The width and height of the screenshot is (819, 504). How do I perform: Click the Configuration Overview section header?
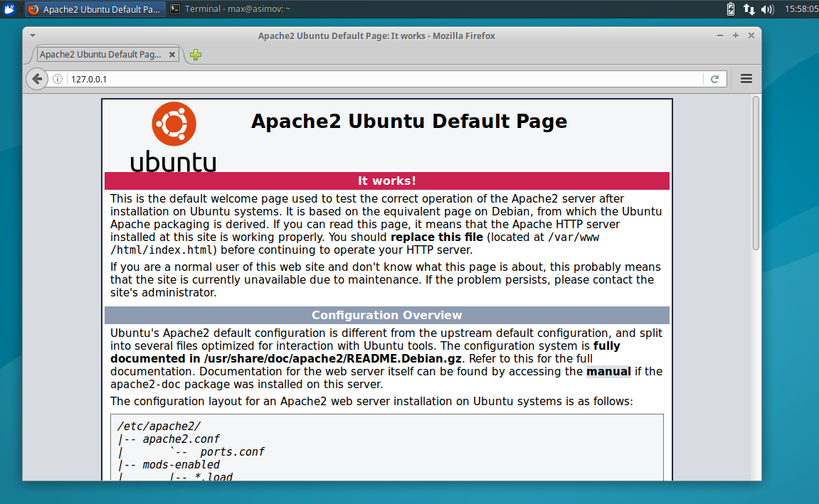[x=387, y=315]
